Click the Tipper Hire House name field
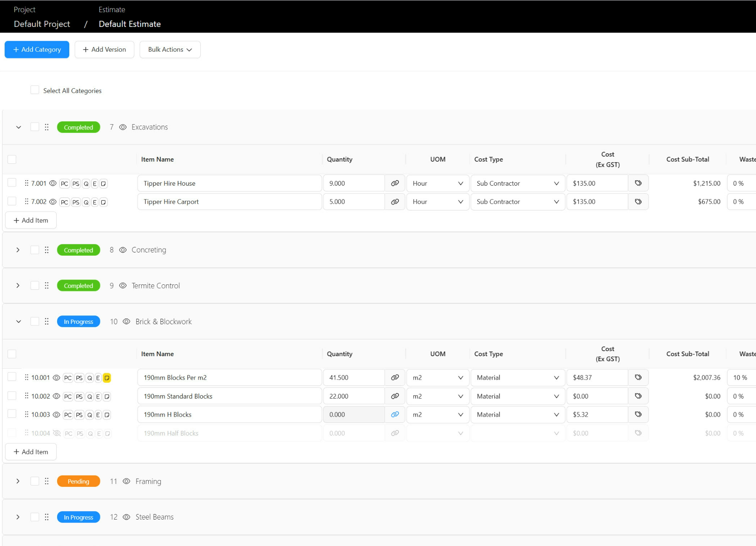Viewport: 756px width, 546px height. (x=229, y=184)
